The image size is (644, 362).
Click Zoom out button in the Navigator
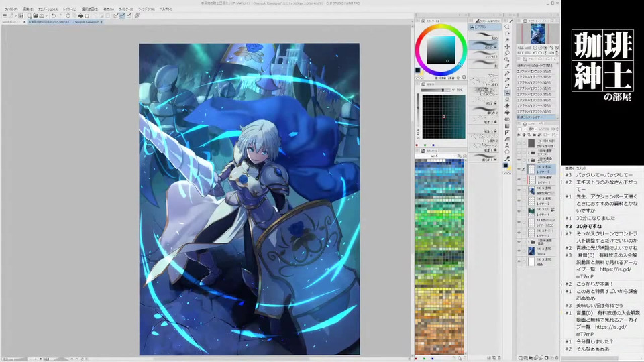[x=535, y=47]
